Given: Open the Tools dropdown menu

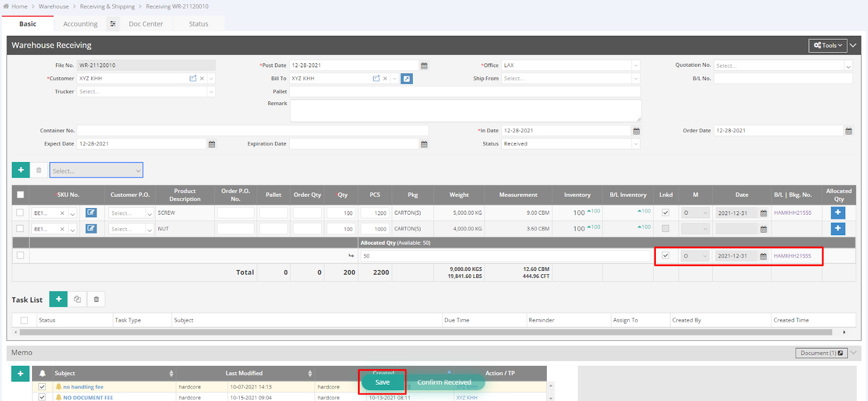Looking at the screenshot, I should [828, 46].
